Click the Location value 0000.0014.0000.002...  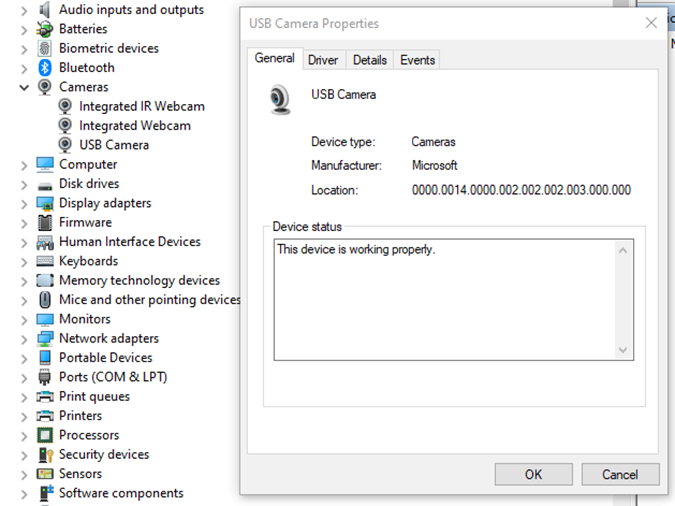521,190
